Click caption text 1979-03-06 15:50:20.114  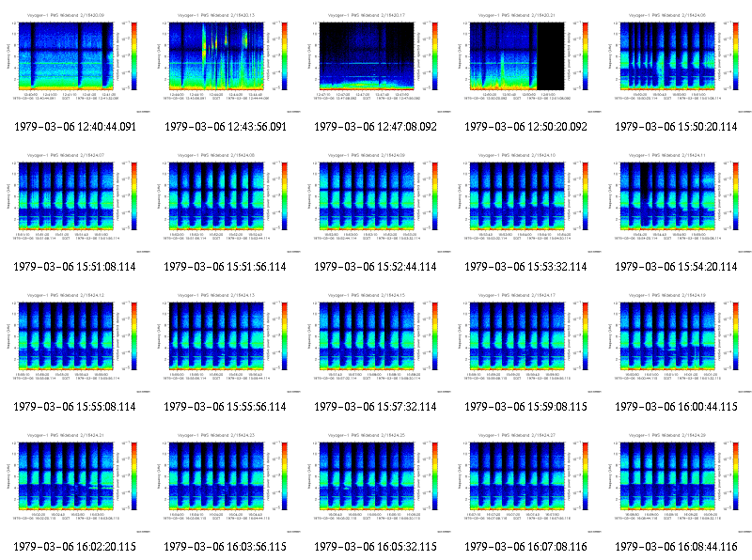676,127
